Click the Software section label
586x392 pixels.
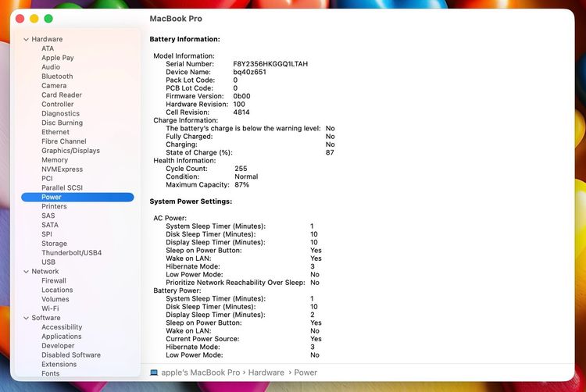pyautogui.click(x=45, y=318)
